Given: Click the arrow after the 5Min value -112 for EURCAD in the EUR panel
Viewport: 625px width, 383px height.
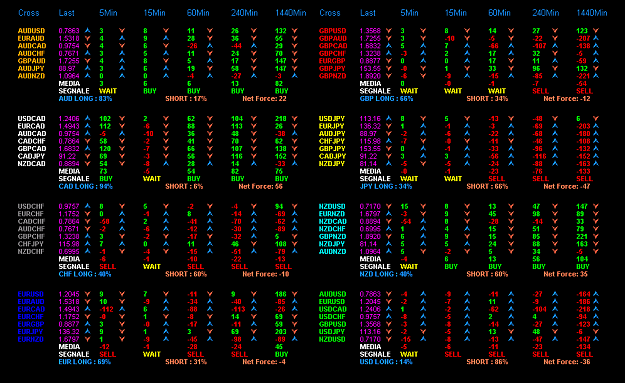Looking at the screenshot, I should 122,309.
